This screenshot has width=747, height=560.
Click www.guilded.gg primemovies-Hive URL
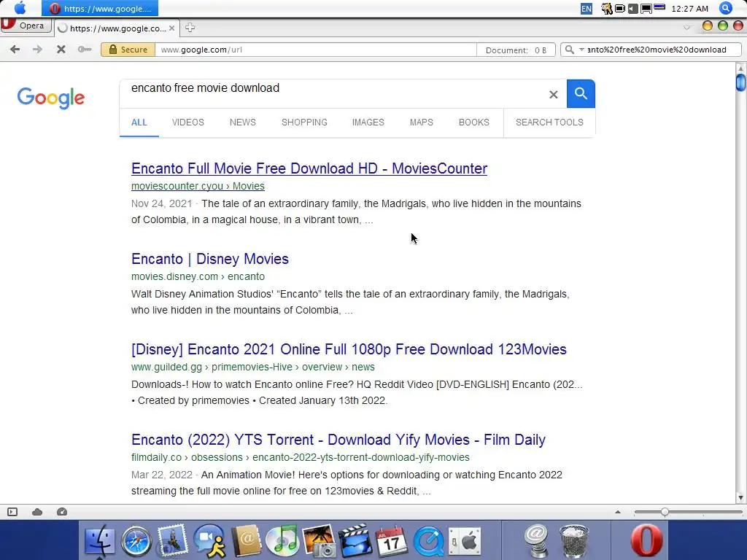253,367
